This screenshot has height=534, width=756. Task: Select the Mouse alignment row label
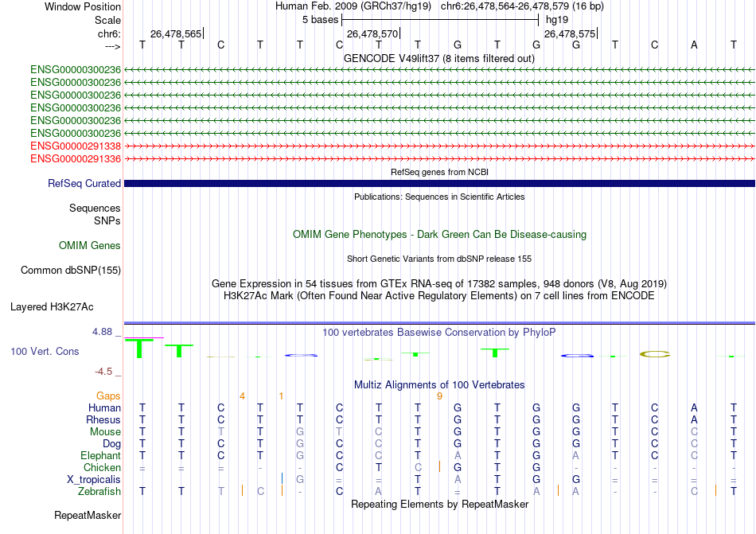[x=105, y=432]
